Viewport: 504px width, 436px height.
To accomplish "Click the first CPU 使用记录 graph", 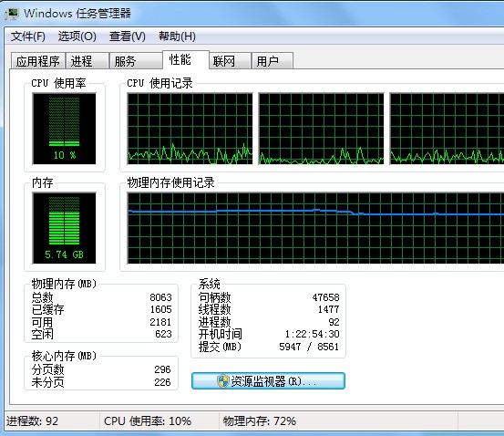I will pos(190,129).
